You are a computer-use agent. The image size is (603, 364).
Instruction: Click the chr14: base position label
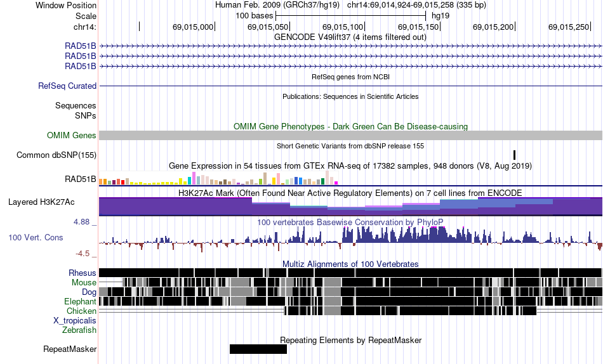pos(84,27)
